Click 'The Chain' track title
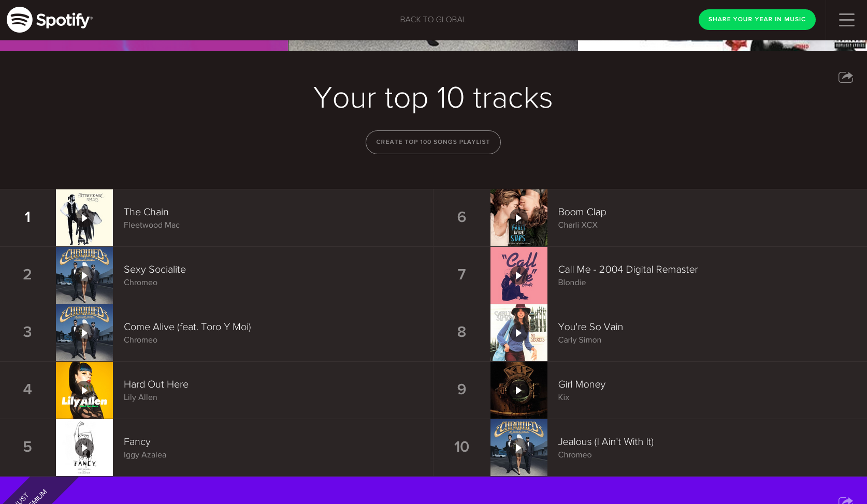867x504 pixels. pyautogui.click(x=146, y=212)
